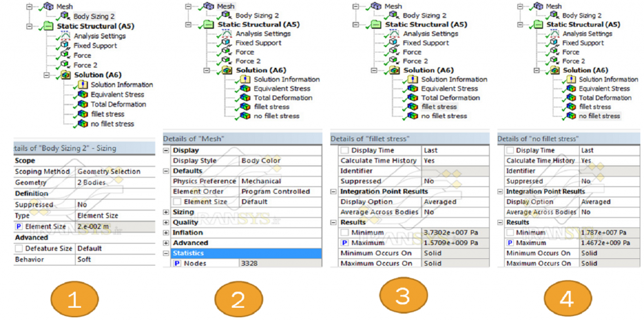The image size is (644, 321).
Task: Click the Equivalent Stress icon in panel 1 tree
Action: pos(82,95)
